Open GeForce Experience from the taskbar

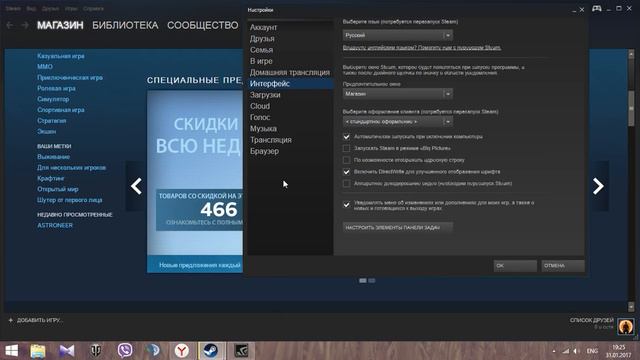[241, 351]
